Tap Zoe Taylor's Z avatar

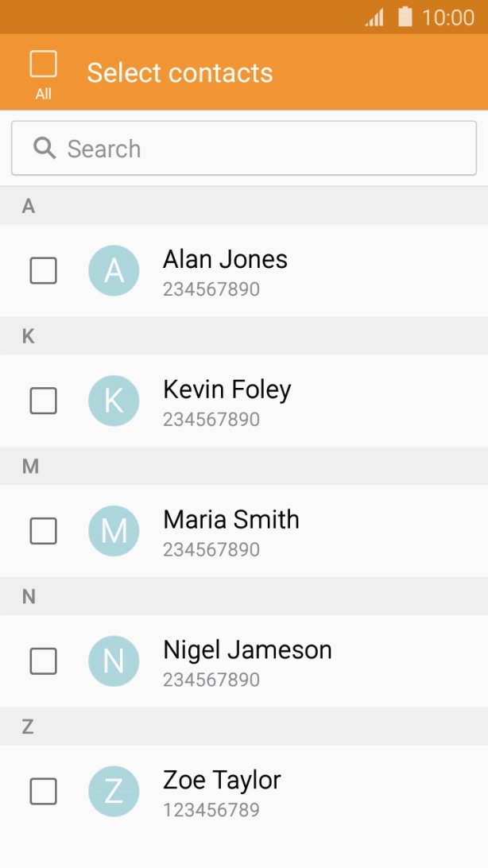click(114, 792)
